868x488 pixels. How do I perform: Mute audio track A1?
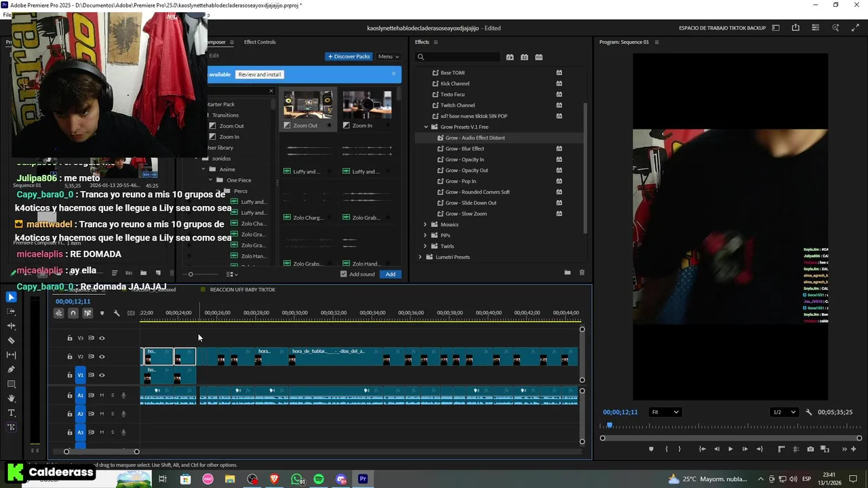coord(102,395)
